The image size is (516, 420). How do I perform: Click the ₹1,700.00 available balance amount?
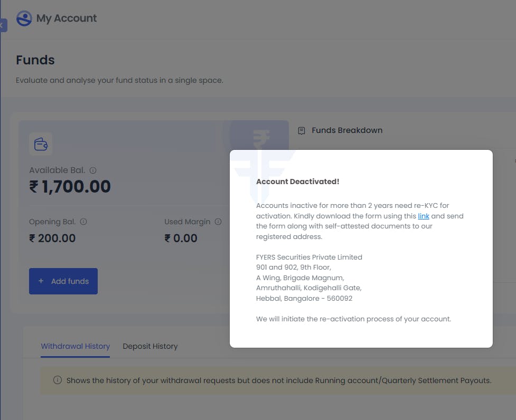tap(70, 186)
